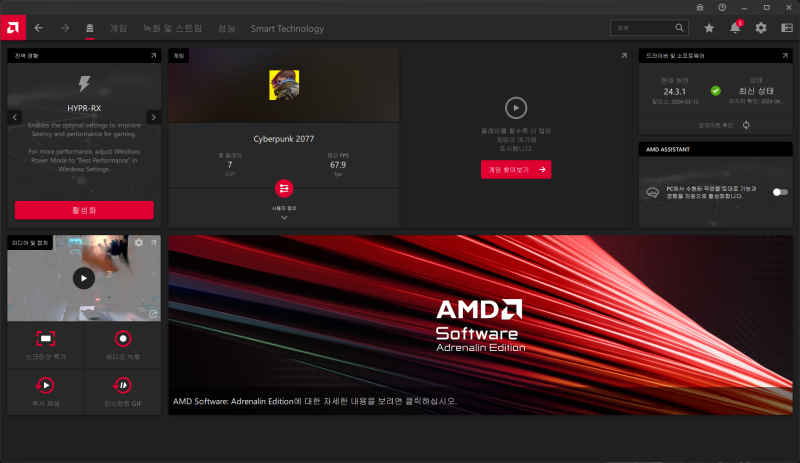
Task: Open the Smart Technology tab
Action: pos(287,29)
